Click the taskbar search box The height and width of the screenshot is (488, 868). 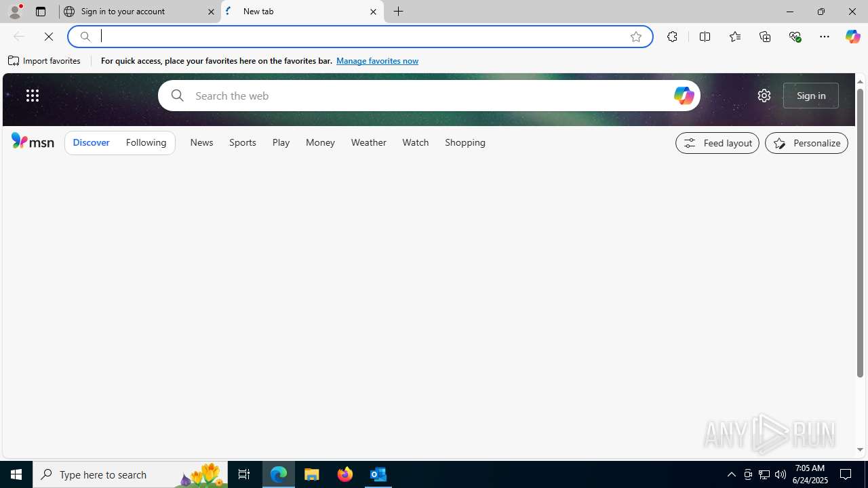(x=130, y=474)
